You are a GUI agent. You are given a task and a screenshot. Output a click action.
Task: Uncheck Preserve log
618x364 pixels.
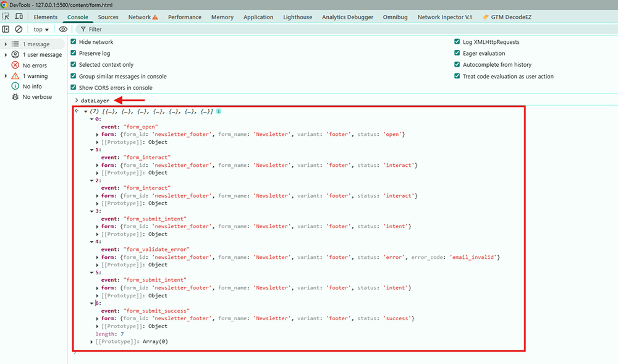[x=74, y=53]
